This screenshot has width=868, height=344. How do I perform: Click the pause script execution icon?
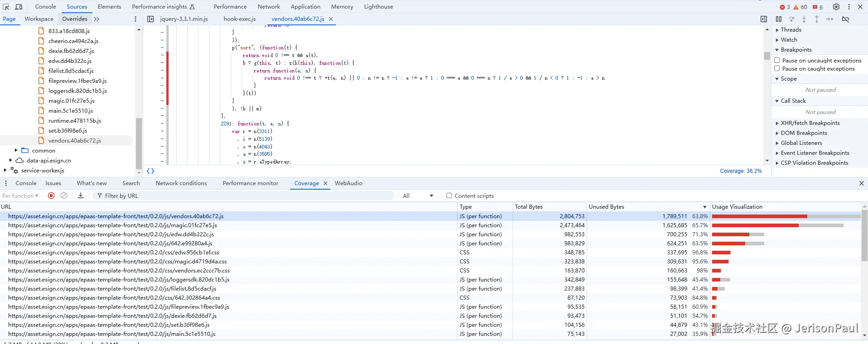pyautogui.click(x=779, y=19)
